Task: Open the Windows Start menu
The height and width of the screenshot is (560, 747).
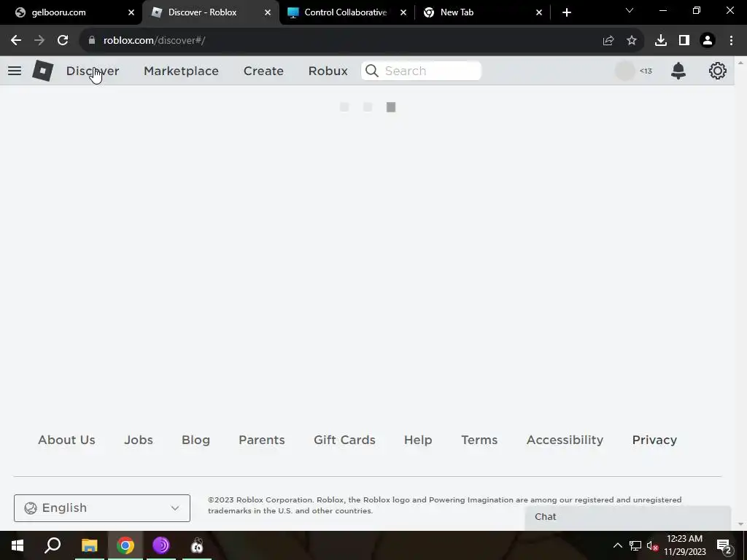Action: [18, 545]
